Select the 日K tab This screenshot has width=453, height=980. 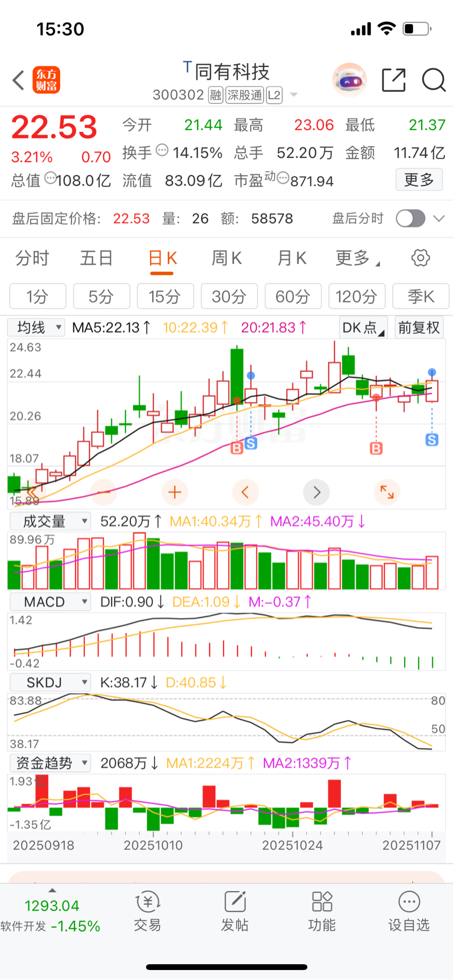tap(162, 258)
